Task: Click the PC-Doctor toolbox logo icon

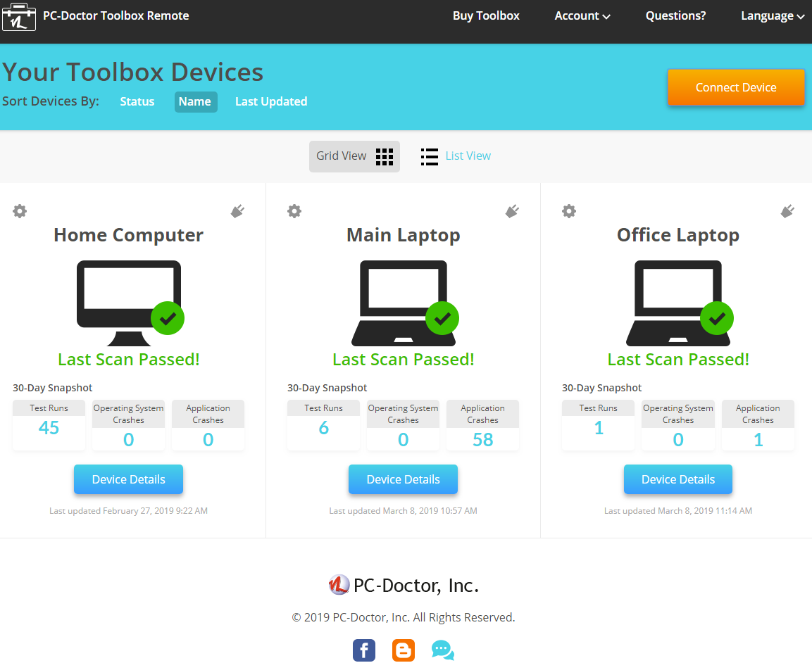Action: tap(18, 17)
